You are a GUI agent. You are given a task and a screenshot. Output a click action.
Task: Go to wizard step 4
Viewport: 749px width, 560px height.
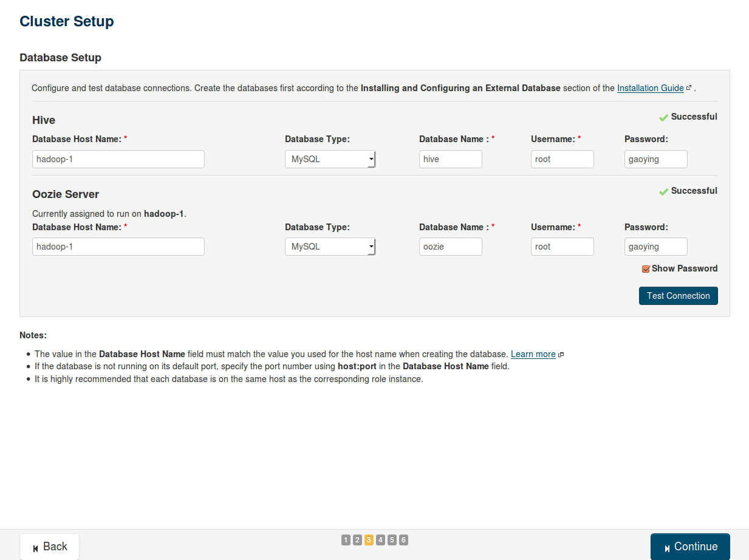click(380, 540)
